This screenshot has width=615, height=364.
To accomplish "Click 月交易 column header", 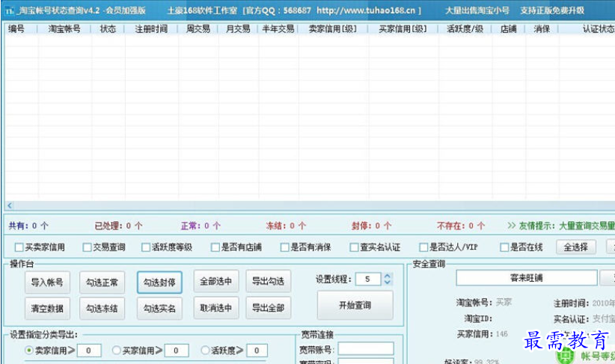I will tap(238, 28).
